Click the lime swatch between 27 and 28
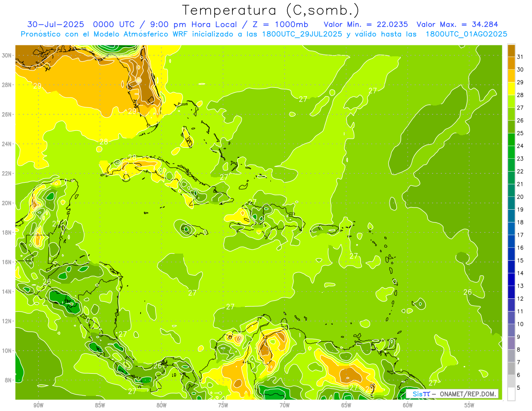 [511, 101]
